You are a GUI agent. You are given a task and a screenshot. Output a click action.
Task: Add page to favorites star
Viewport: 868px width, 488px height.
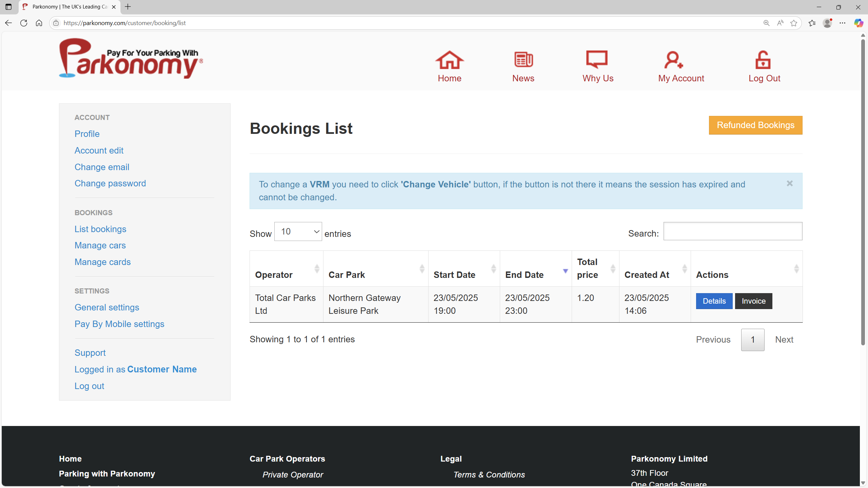pyautogui.click(x=794, y=23)
